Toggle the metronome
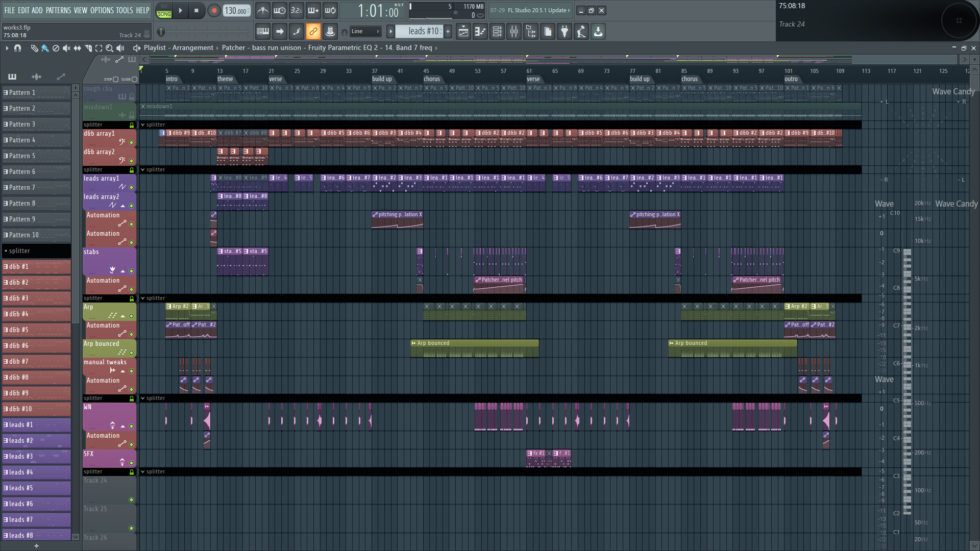The image size is (980, 551). (x=262, y=10)
